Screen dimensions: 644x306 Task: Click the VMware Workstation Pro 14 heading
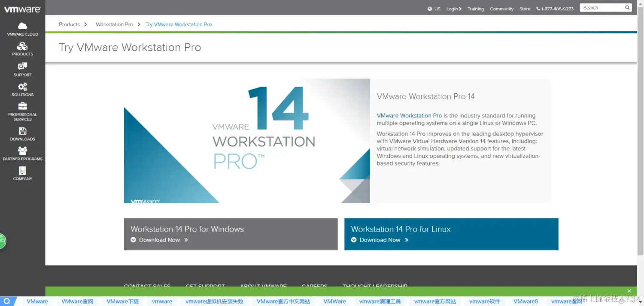point(425,97)
